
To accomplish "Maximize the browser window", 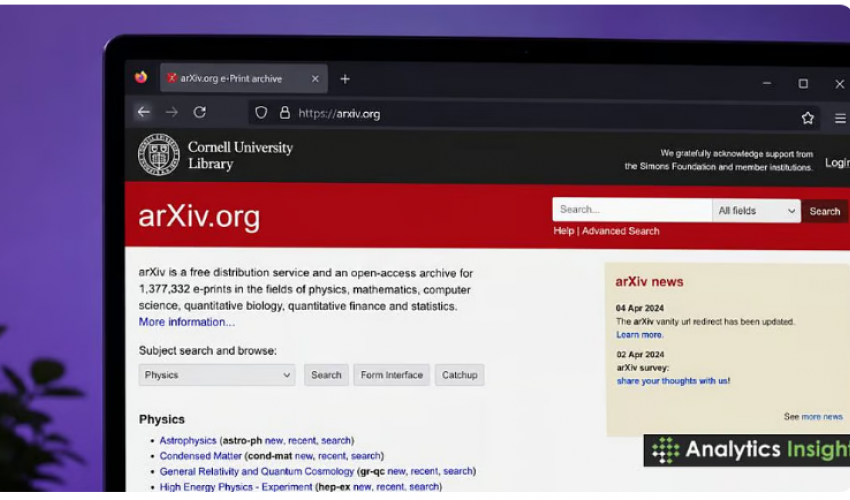I will point(803,84).
